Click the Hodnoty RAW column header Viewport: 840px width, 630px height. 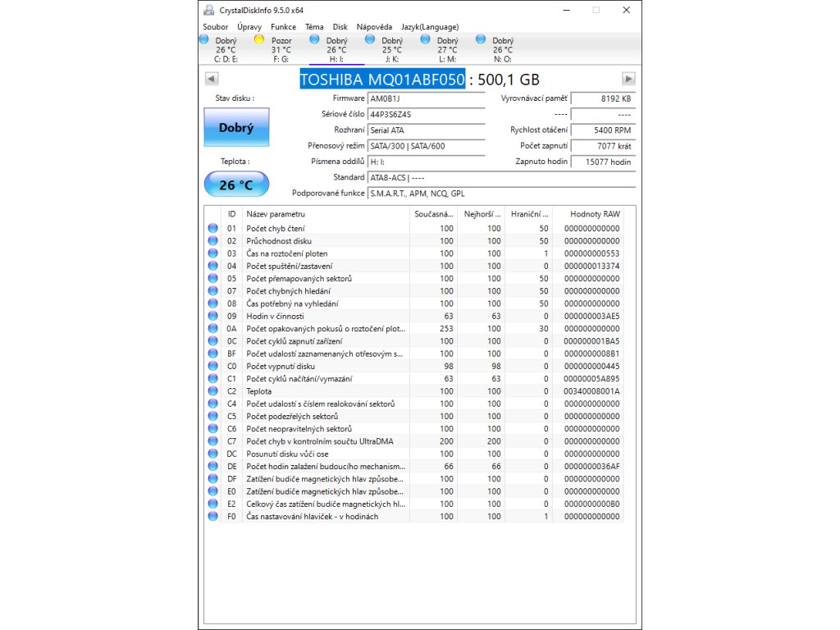click(x=587, y=214)
